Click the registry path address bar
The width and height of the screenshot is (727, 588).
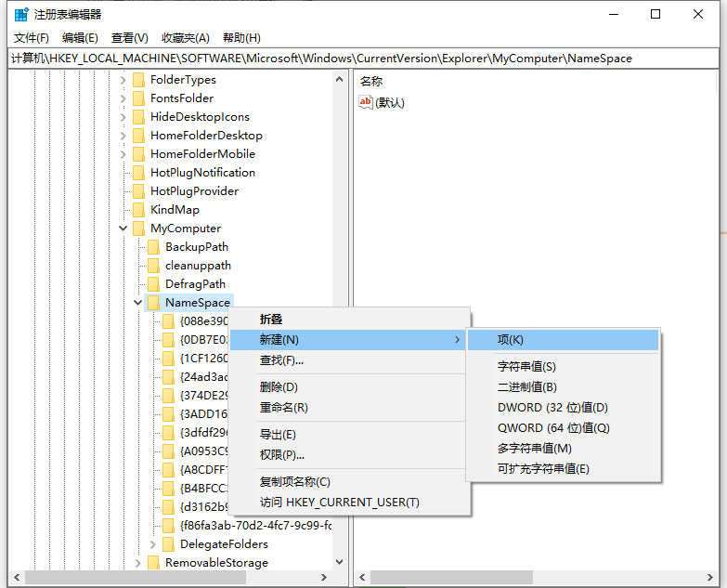362,58
